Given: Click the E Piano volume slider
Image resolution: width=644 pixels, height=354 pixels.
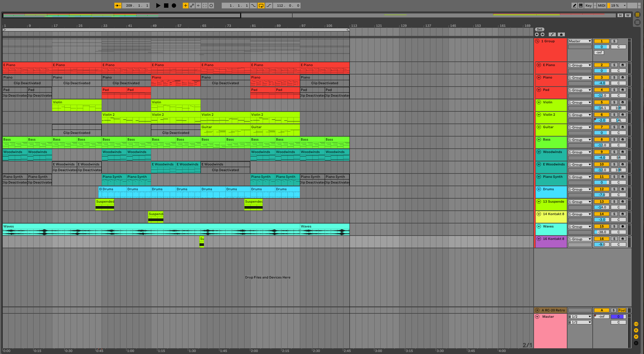Looking at the screenshot, I should tap(602, 71).
